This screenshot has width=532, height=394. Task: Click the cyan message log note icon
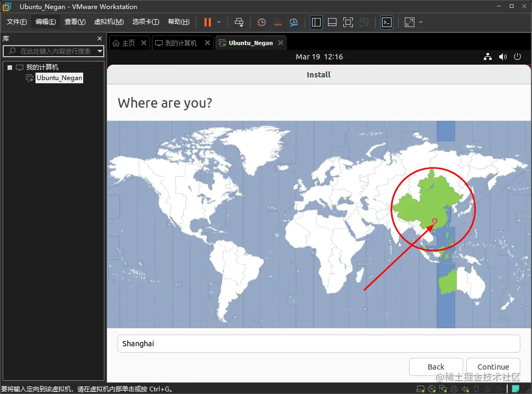coord(516,389)
